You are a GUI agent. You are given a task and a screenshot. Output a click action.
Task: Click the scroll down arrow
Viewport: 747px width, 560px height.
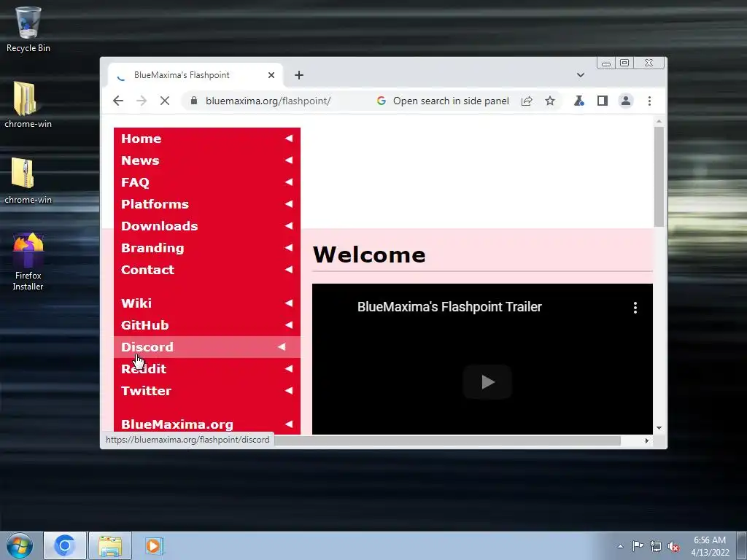(659, 428)
